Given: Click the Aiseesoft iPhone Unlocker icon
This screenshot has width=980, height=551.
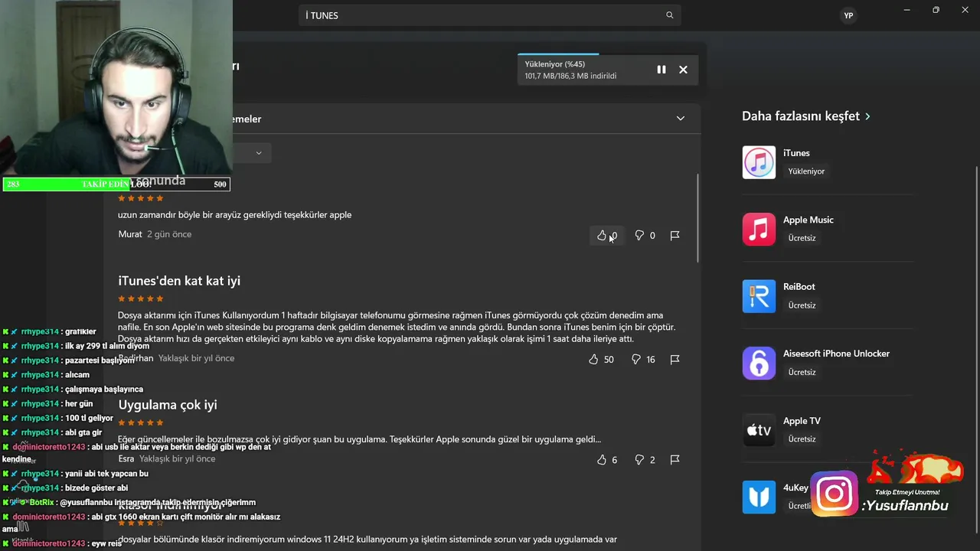Looking at the screenshot, I should point(759,363).
